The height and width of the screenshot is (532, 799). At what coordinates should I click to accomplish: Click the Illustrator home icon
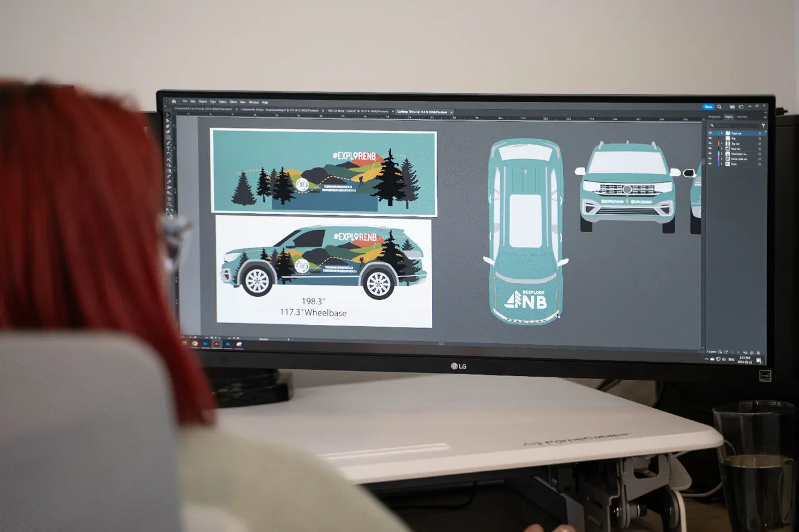click(174, 101)
